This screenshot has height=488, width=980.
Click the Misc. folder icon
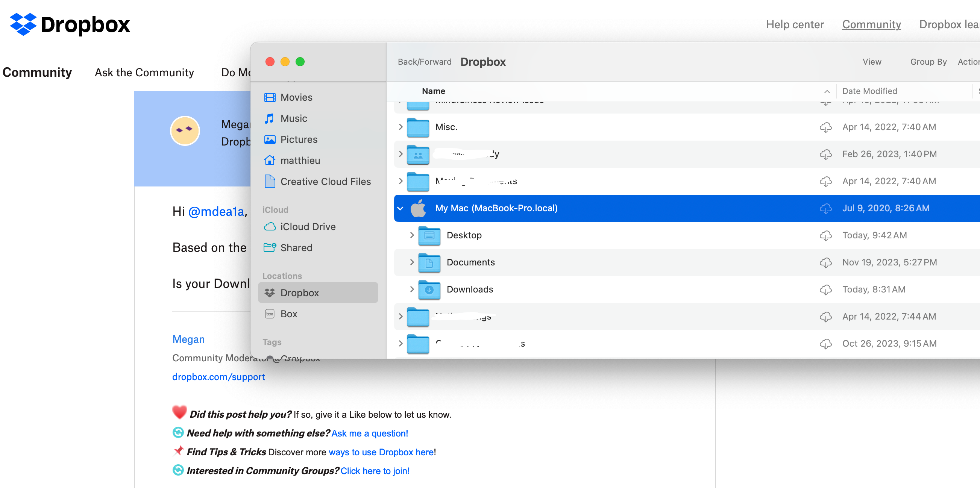coord(418,127)
